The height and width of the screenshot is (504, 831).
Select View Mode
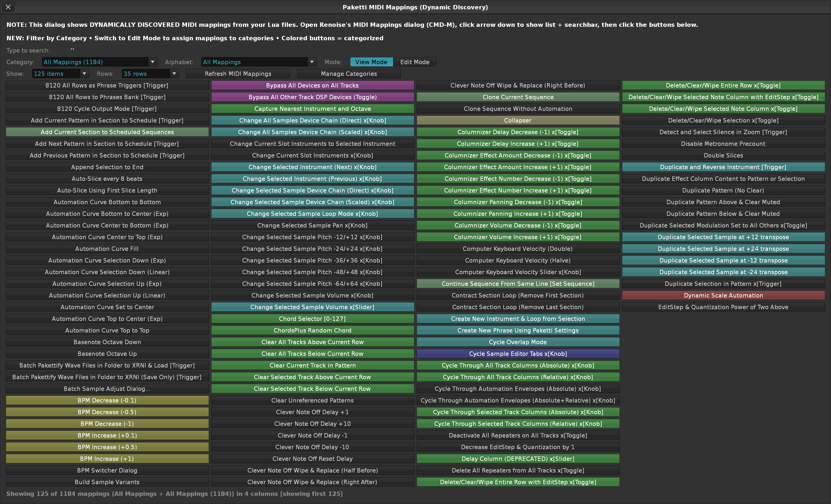coord(371,62)
